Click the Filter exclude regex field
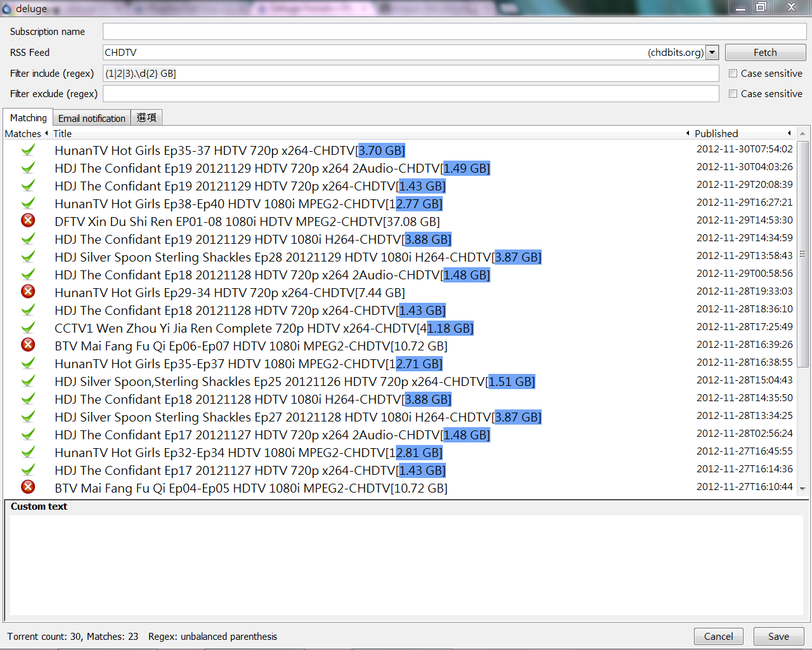Image resolution: width=812 pixels, height=650 pixels. tap(410, 94)
